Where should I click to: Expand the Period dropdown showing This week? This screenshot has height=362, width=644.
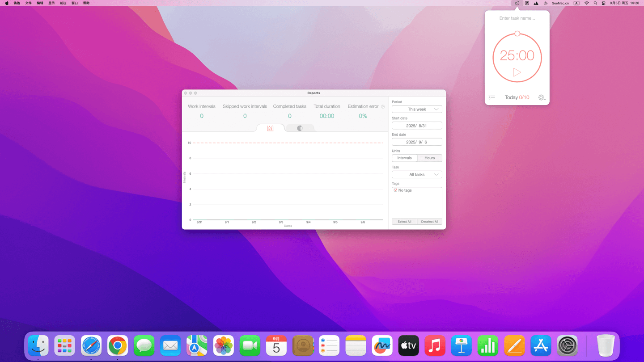(417, 109)
